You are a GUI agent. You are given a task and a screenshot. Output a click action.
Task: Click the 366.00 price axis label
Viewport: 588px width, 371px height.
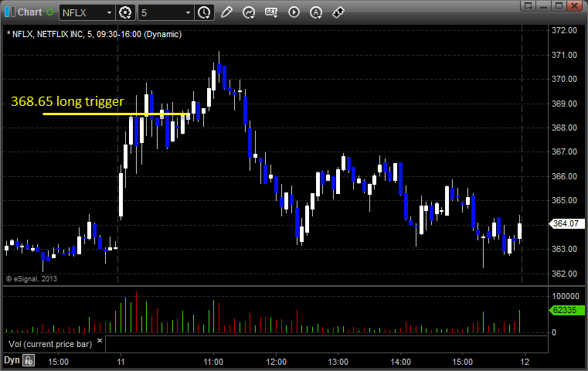coord(564,176)
